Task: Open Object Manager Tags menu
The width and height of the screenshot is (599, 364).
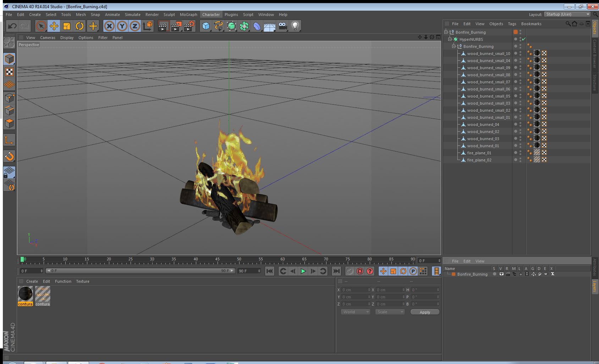Action: click(512, 24)
